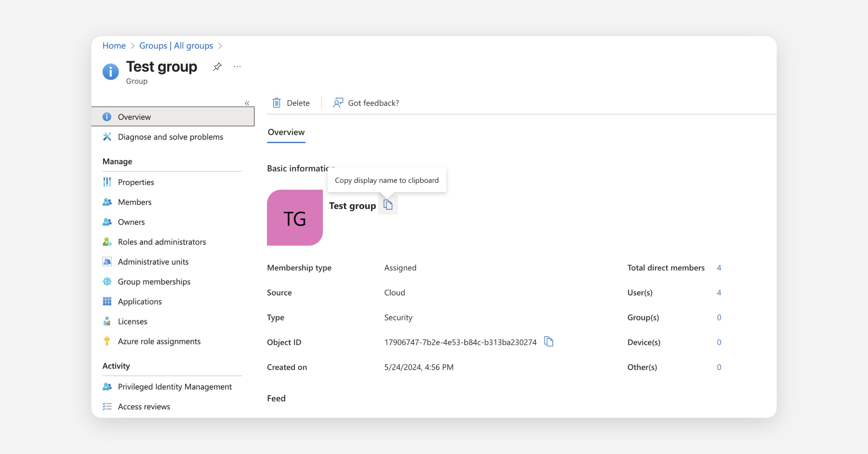Click the chevron after All groups breadcrumb
This screenshot has width=868, height=454.
(x=220, y=46)
